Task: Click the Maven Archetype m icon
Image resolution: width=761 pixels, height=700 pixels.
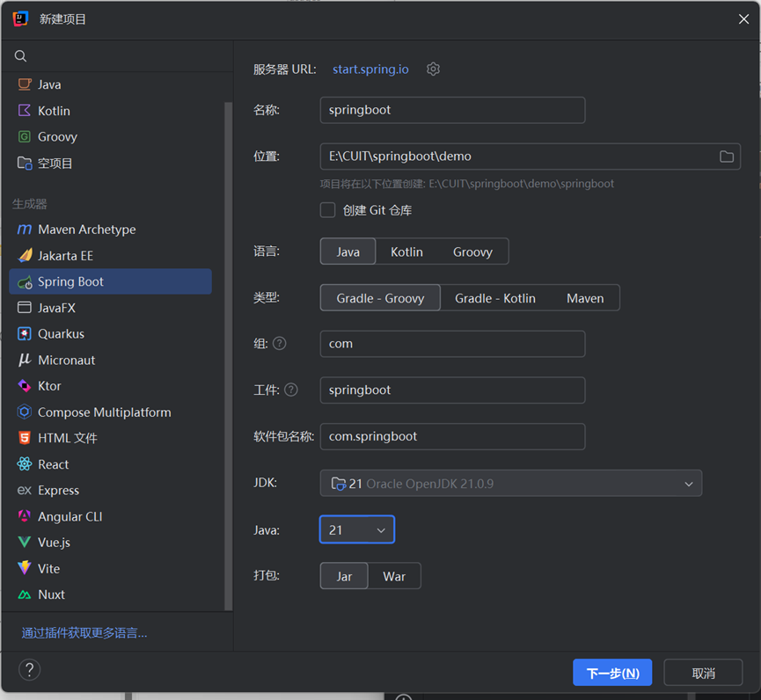Action: (25, 230)
